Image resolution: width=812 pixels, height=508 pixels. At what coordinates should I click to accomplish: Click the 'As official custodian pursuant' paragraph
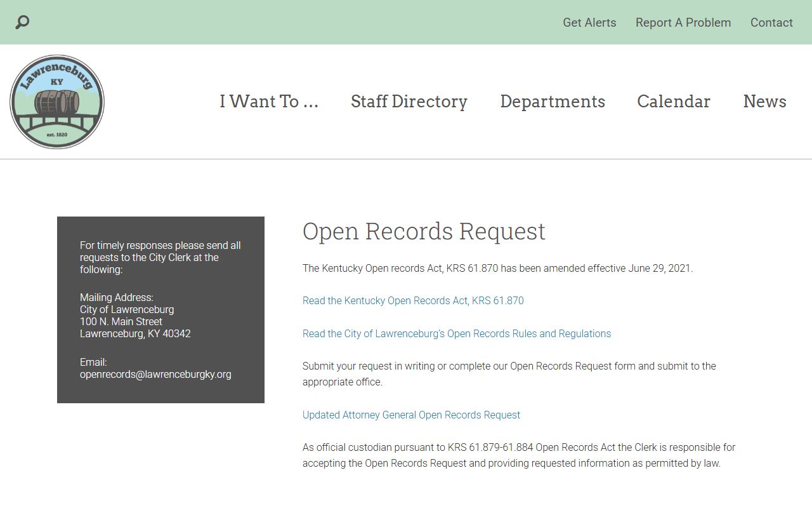(x=519, y=455)
